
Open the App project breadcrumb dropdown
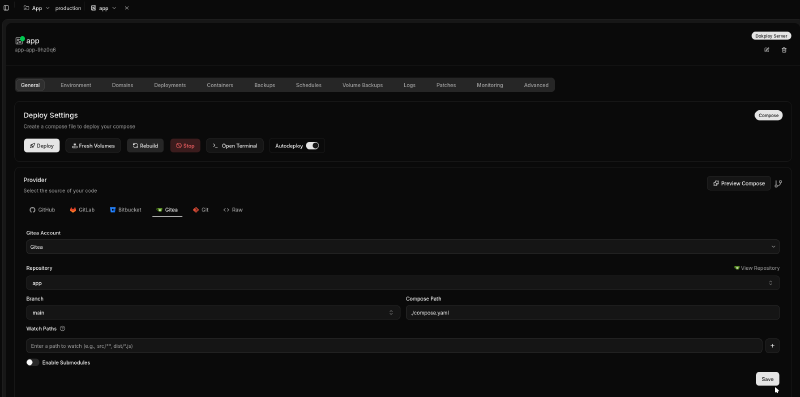point(36,8)
